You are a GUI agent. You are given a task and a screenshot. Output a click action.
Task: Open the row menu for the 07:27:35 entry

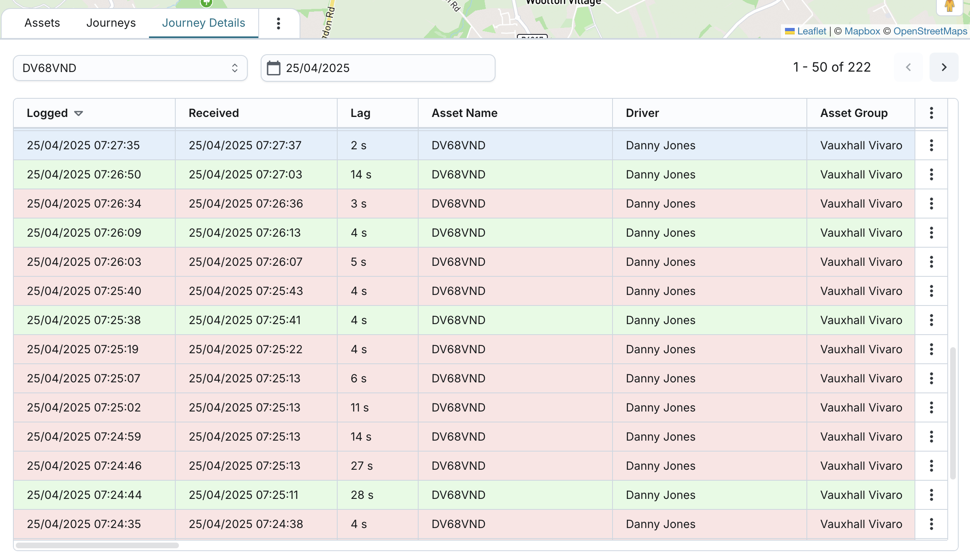931,145
